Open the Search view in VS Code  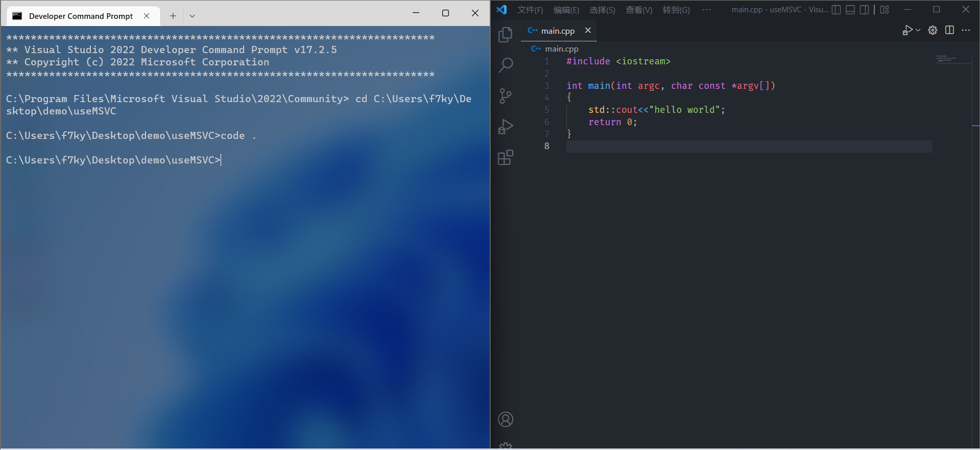[506, 65]
